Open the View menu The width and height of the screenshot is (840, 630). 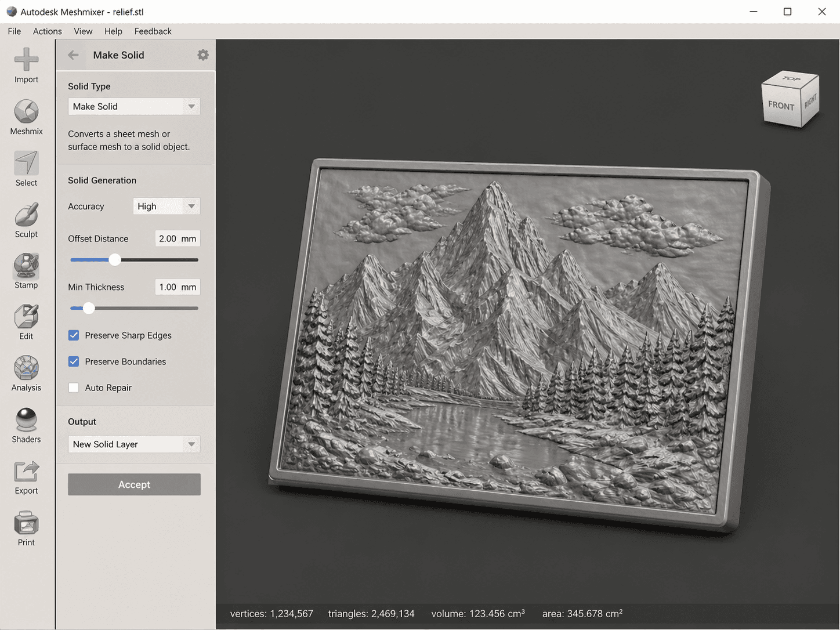coord(83,31)
